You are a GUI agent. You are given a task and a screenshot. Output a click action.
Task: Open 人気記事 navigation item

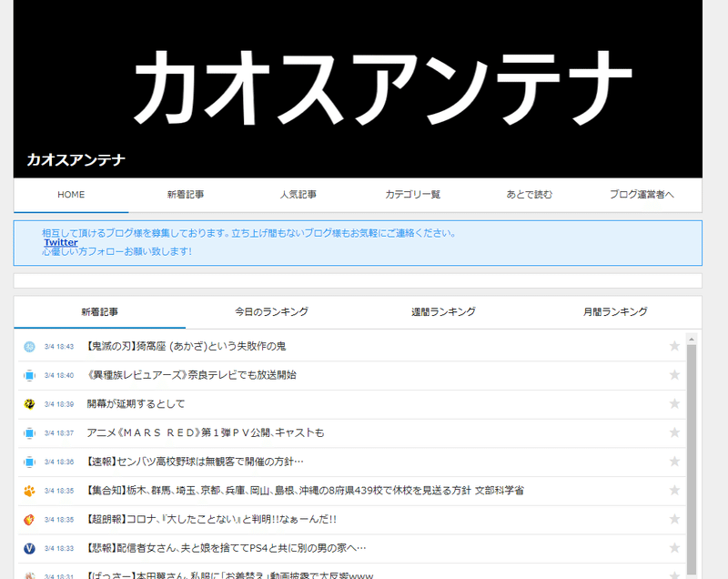click(298, 195)
